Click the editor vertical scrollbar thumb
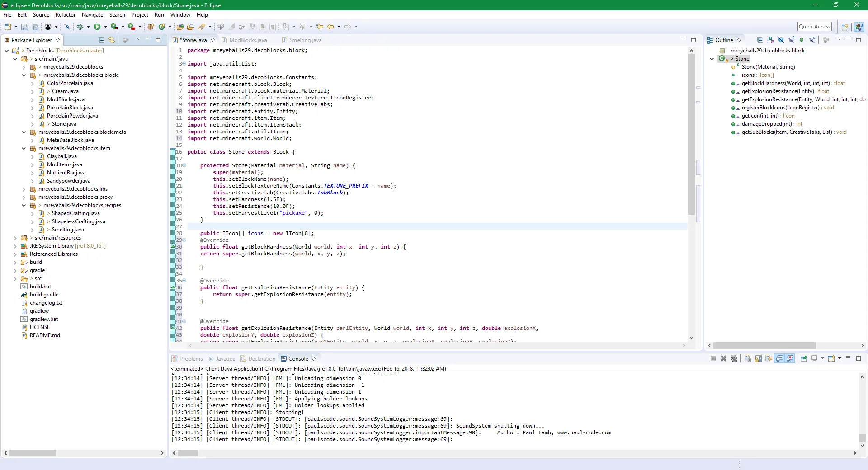The height and width of the screenshot is (470, 868). pyautogui.click(x=691, y=135)
